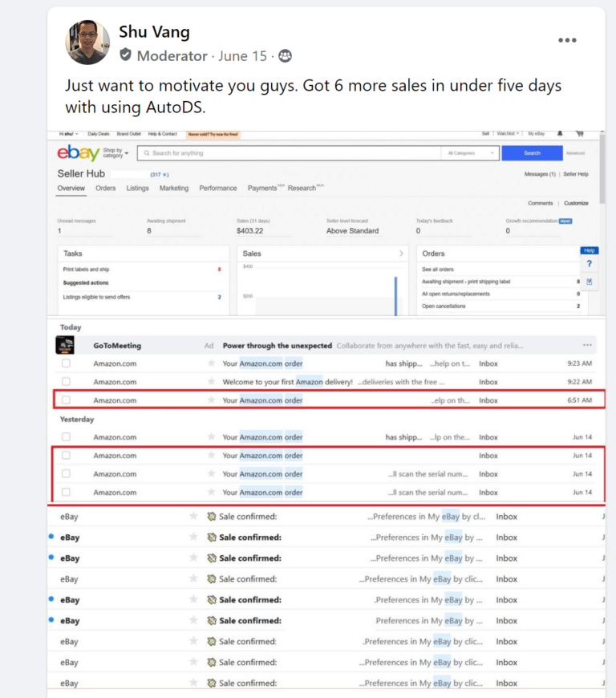Screen dimensions: 616x698
Task: Open the Performance tab
Action: 218,189
